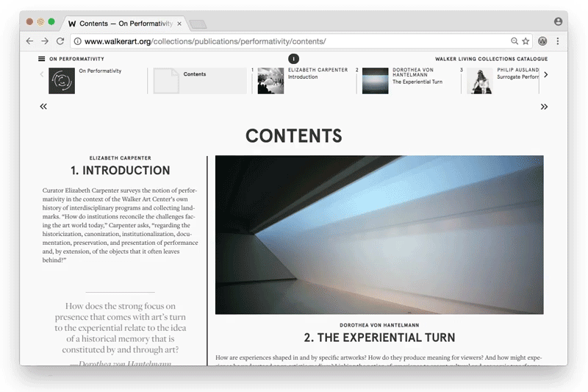The image size is (588, 392).
Task: Open Walker Living Collections Catalogue link
Action: (x=491, y=59)
